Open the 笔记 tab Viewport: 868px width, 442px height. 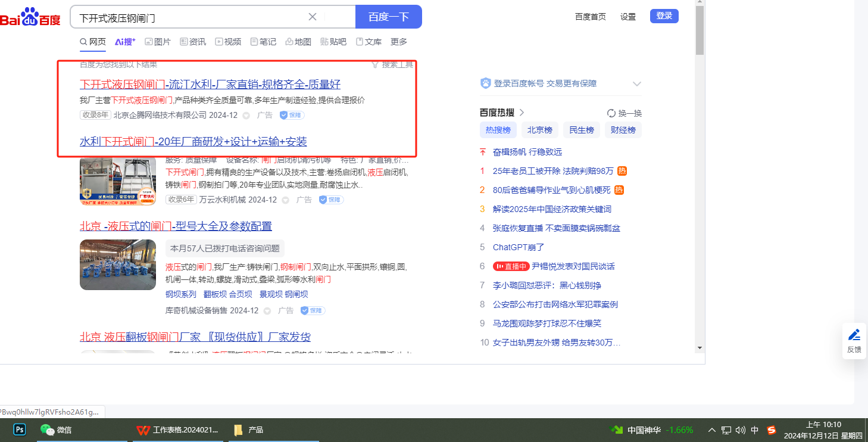point(263,42)
